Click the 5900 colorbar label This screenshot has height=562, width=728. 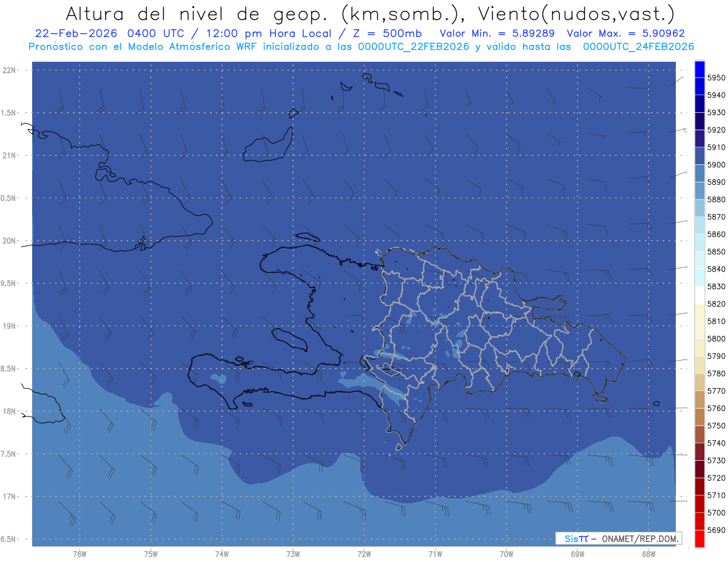pos(716,165)
